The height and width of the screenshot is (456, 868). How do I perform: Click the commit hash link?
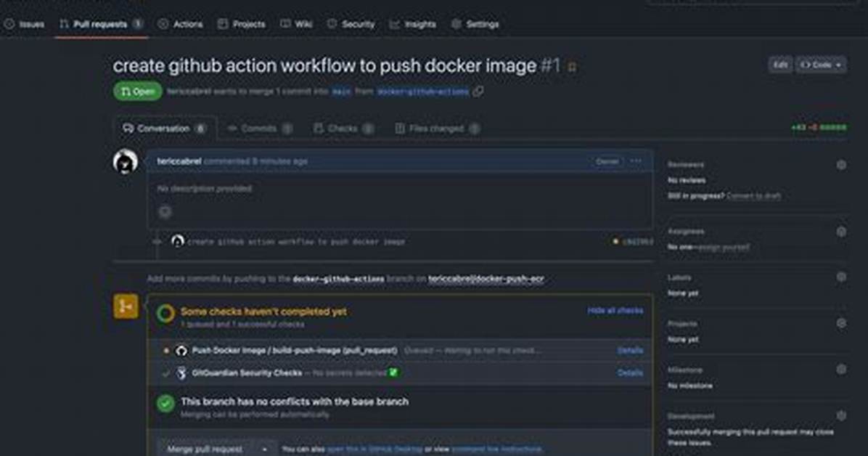[x=637, y=242]
